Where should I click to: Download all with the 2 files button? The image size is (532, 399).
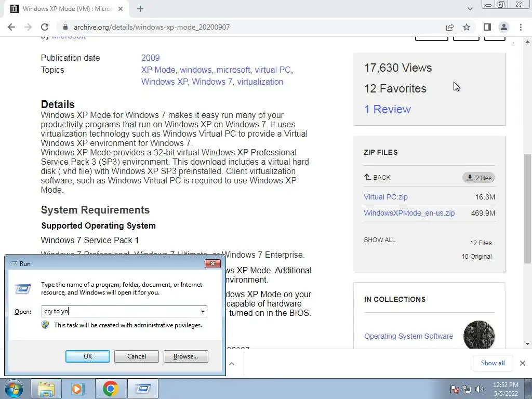point(478,178)
